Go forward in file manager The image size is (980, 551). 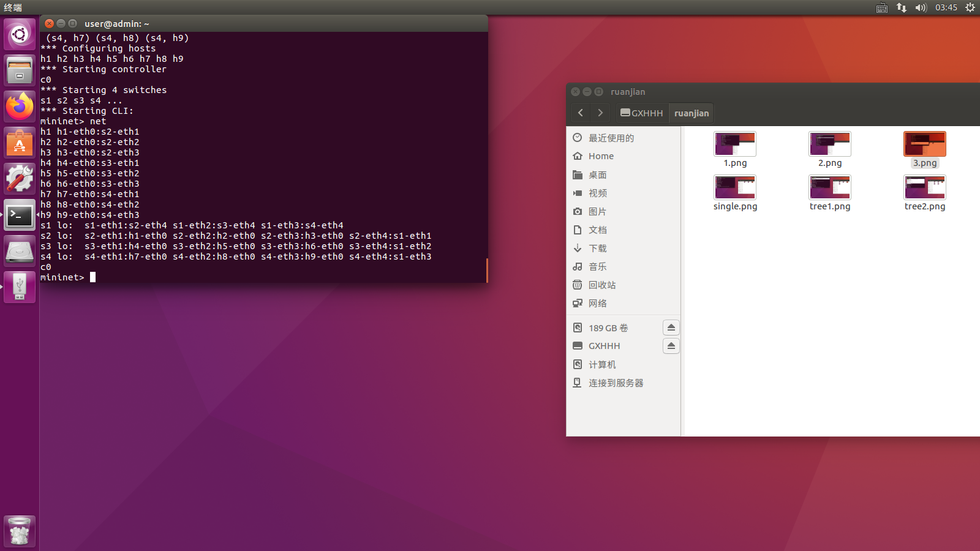pos(600,113)
